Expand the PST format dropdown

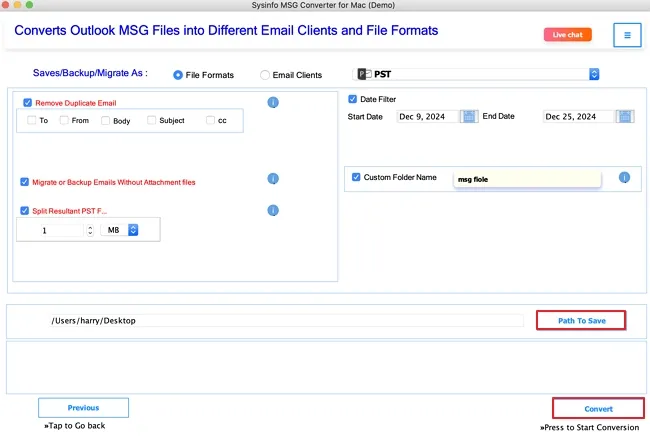click(594, 74)
